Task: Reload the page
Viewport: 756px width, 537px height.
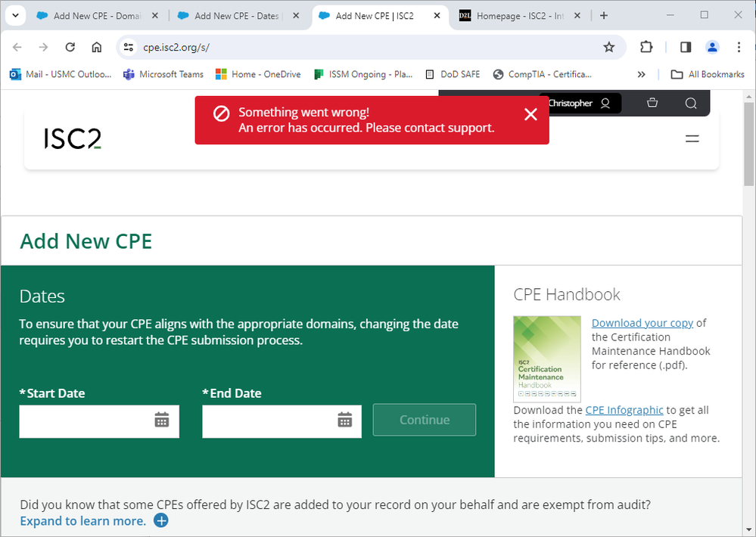Action: (70, 47)
